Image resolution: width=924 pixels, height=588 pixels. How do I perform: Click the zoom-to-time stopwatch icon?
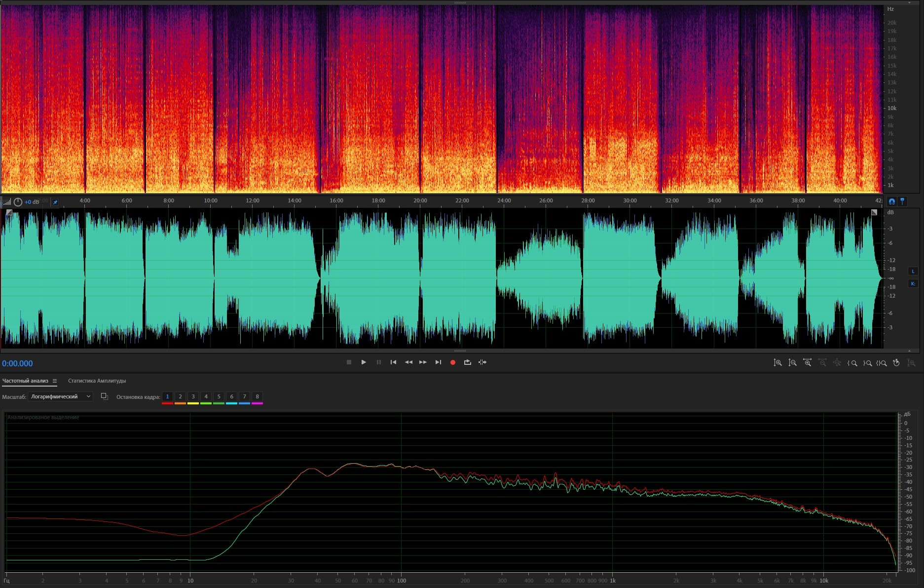point(896,363)
